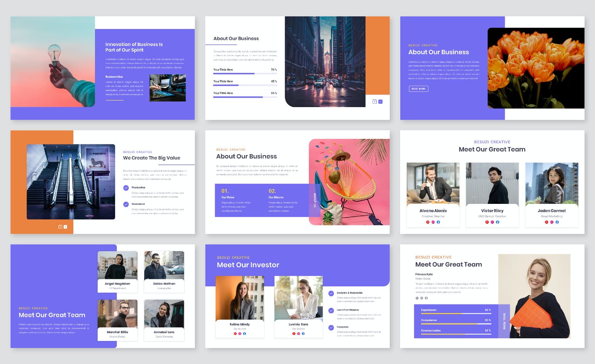Image resolution: width=595 pixels, height=364 pixels.
Task: Open Facebook icon under Victor Riley
Action: (497, 222)
